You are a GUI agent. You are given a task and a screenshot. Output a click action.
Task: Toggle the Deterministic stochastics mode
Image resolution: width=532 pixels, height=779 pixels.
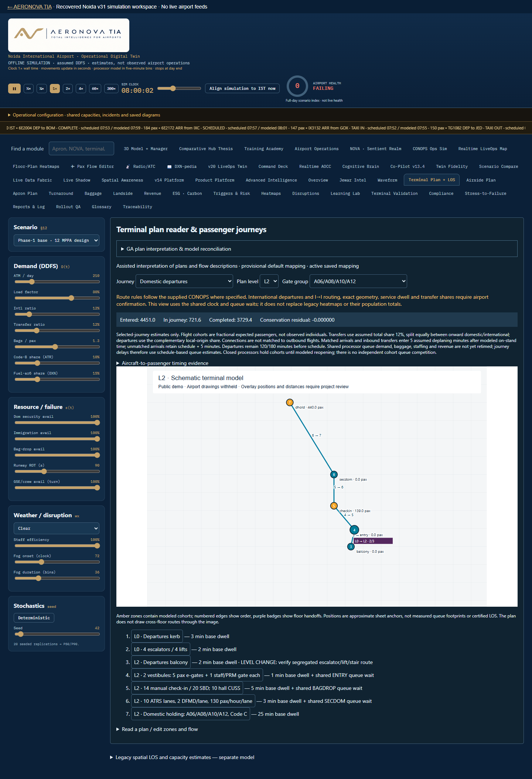[x=34, y=618]
